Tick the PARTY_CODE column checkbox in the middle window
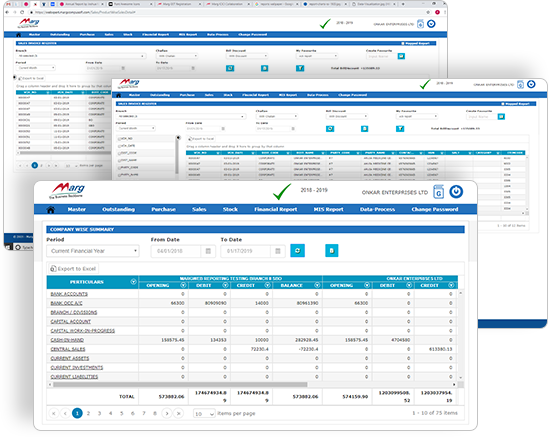 point(119,167)
